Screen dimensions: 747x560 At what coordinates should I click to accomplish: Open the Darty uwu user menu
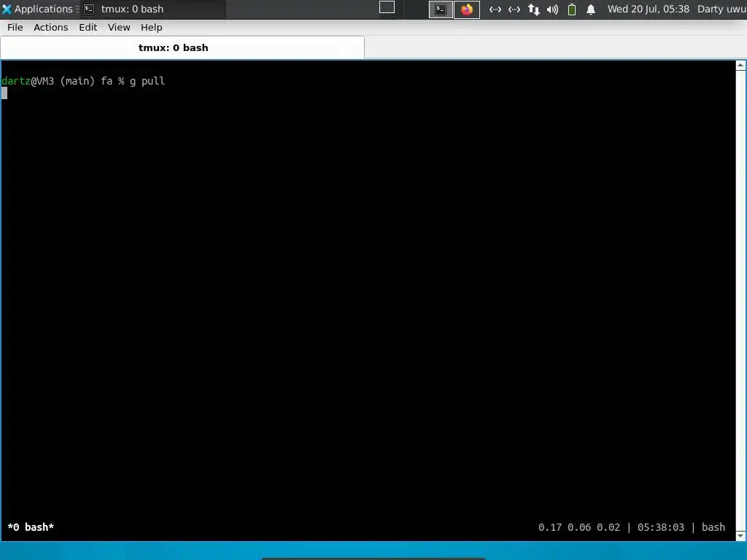721,9
